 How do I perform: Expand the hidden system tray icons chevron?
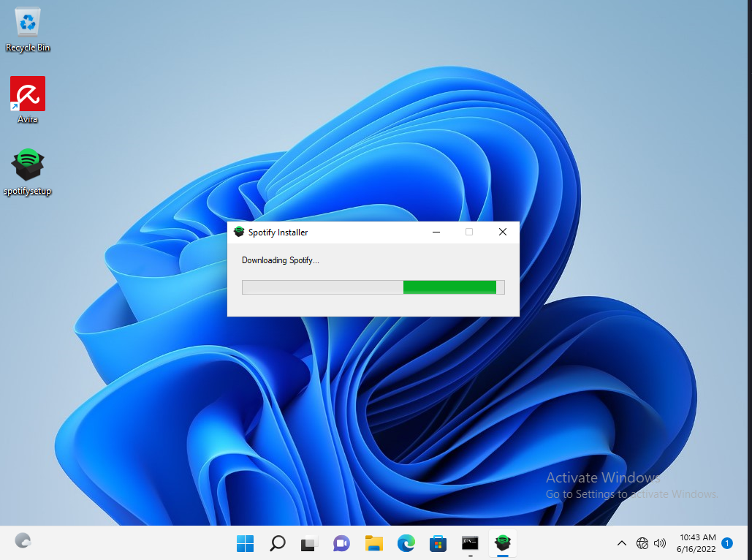click(622, 543)
